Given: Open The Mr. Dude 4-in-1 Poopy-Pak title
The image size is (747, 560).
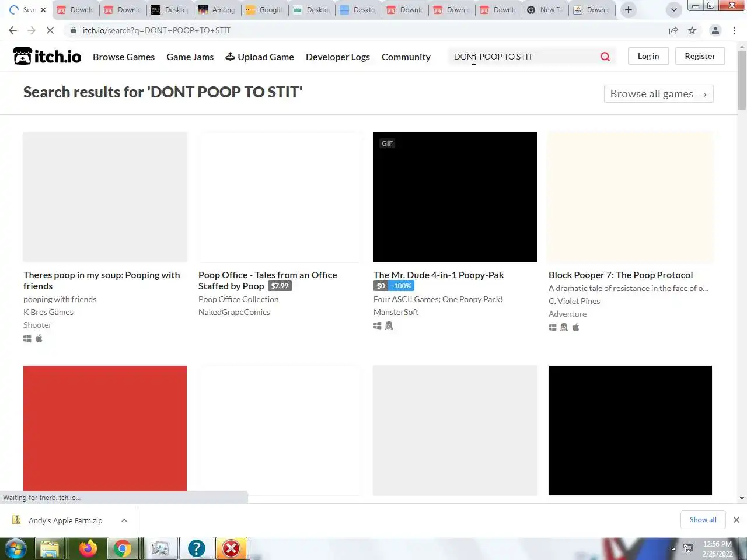Looking at the screenshot, I should point(438,275).
